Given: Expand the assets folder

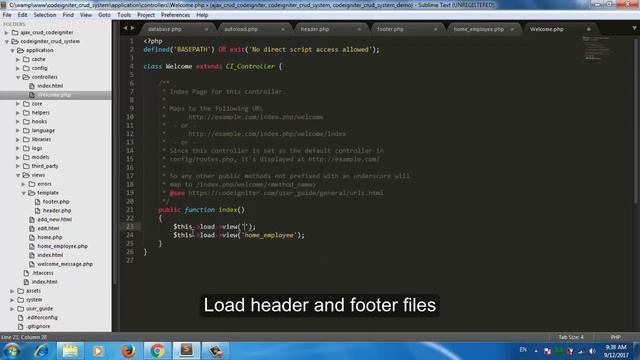Looking at the screenshot, I should (x=12, y=291).
